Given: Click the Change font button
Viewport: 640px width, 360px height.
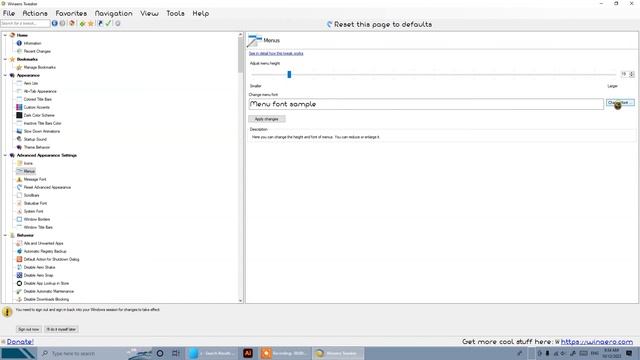Looking at the screenshot, I should 620,103.
